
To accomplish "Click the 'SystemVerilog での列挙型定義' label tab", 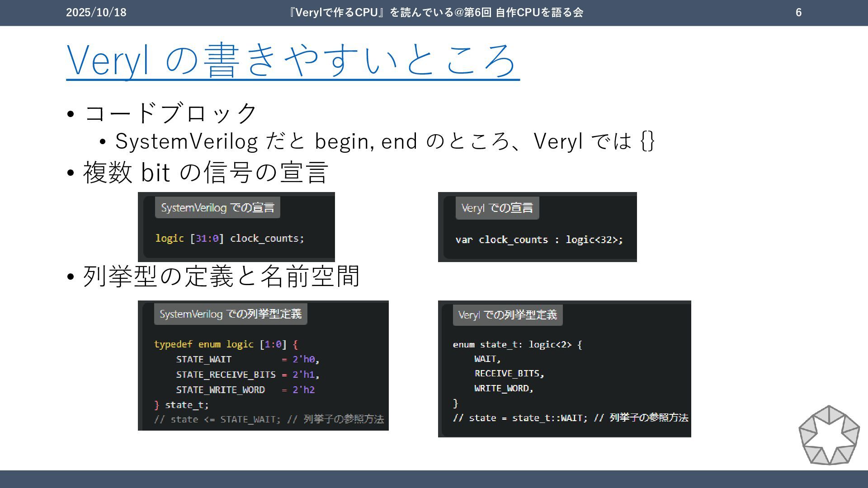I will pos(230,314).
